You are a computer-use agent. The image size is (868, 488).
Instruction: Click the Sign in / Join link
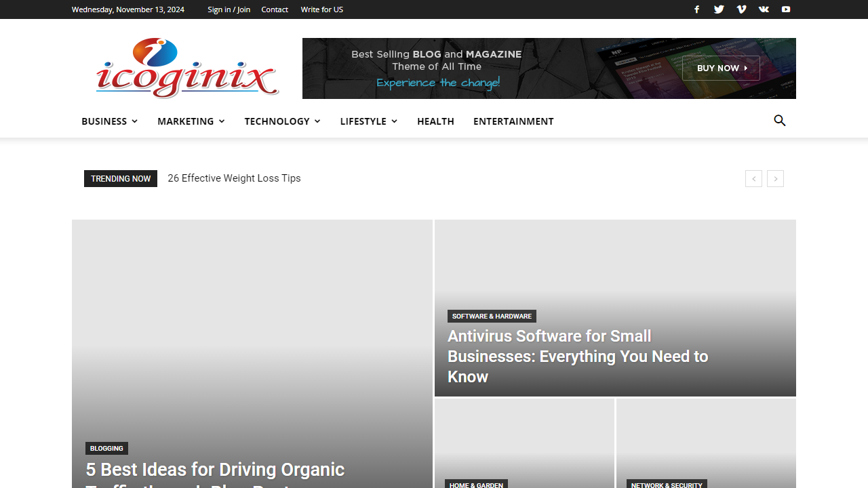229,9
